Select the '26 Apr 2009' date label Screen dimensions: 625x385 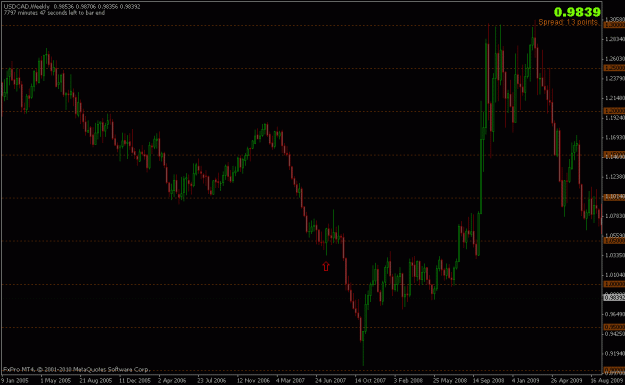click(x=567, y=381)
